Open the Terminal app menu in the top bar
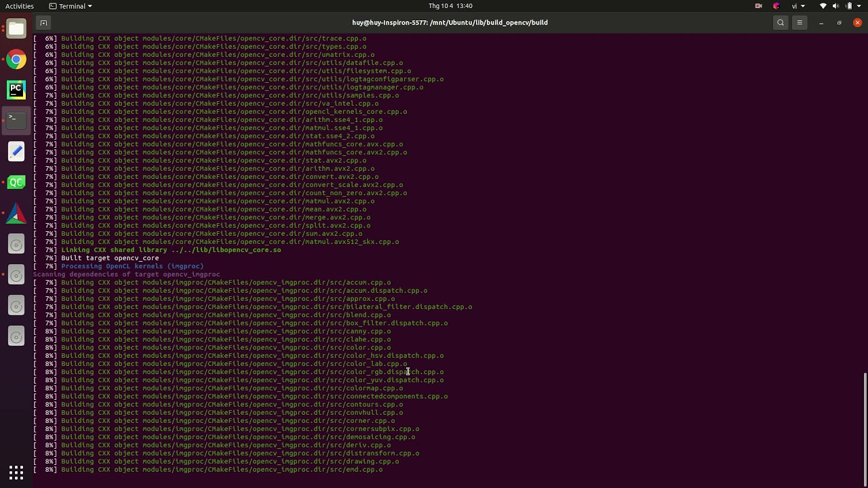 pos(71,6)
